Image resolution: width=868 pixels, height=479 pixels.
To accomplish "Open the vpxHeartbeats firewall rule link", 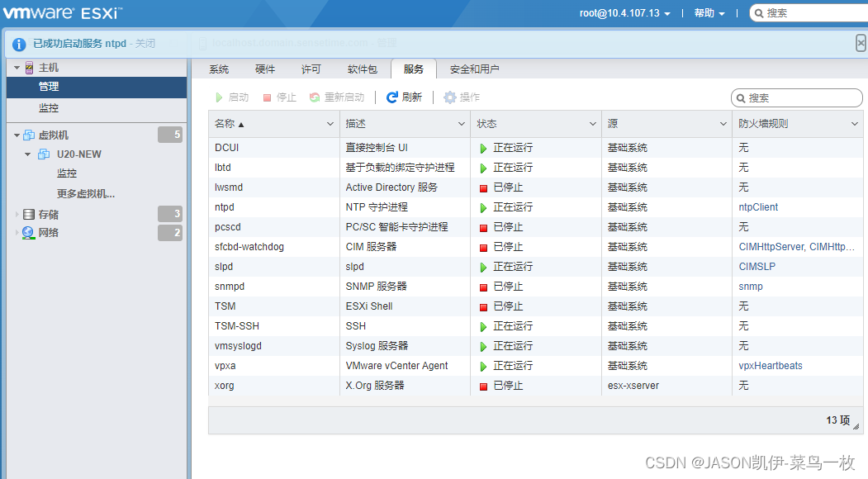I will [770, 366].
